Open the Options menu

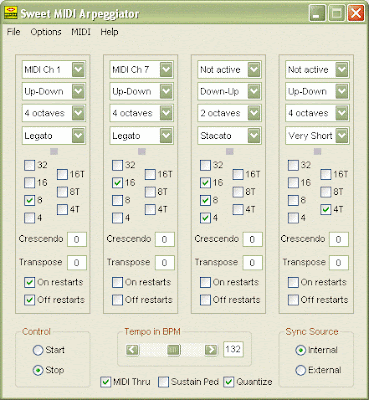46,32
